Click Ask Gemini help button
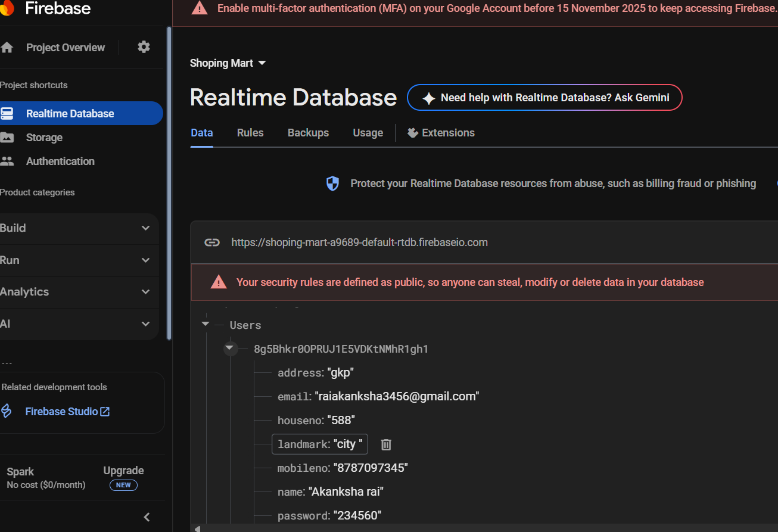This screenshot has width=778, height=532. (544, 98)
